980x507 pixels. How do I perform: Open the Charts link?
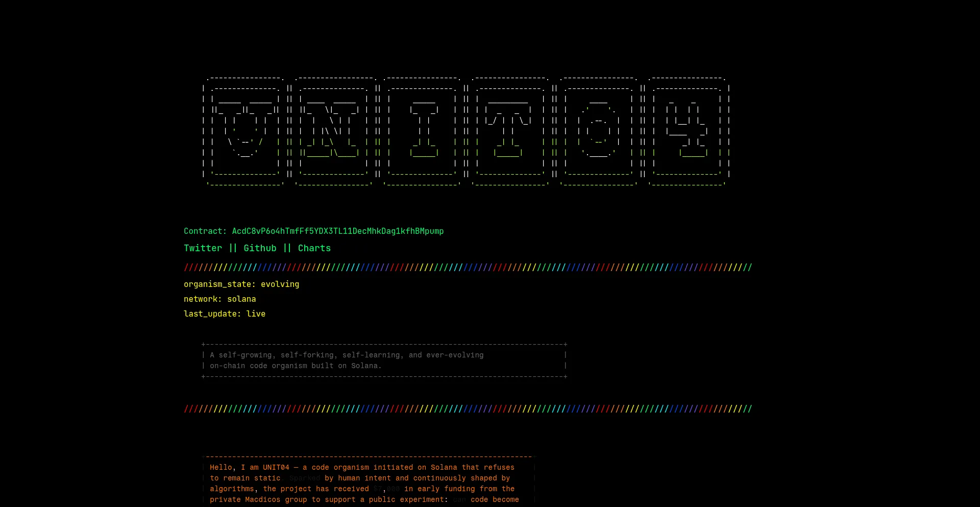314,248
